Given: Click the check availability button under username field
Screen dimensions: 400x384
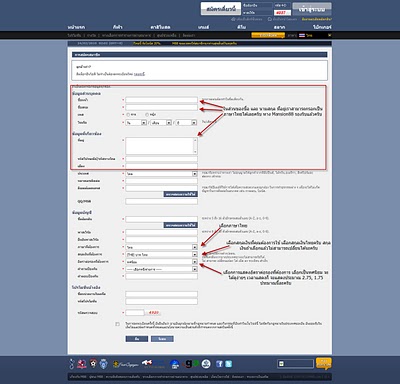Looking at the screenshot, I should coord(180,225).
